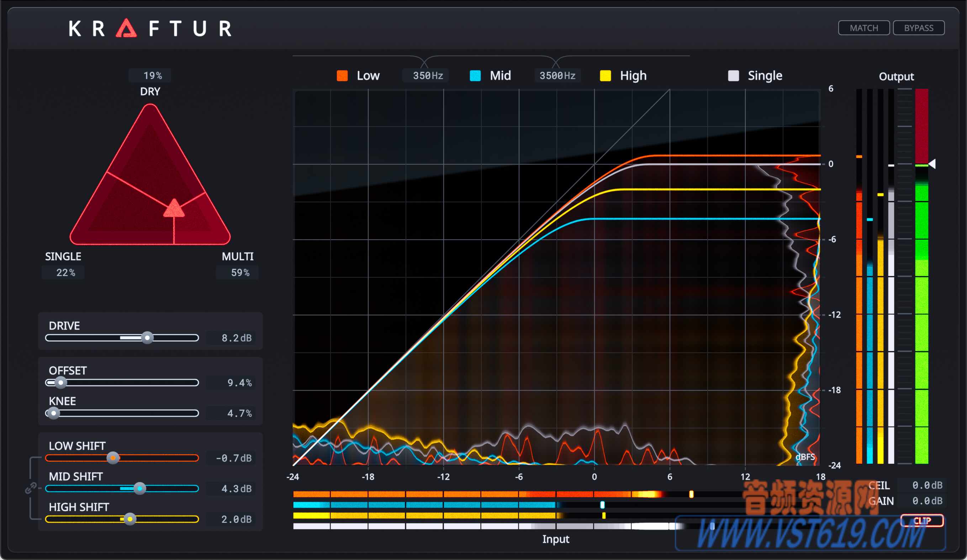The height and width of the screenshot is (560, 967).
Task: Click the 350Hz crossover value field
Action: pyautogui.click(x=426, y=75)
